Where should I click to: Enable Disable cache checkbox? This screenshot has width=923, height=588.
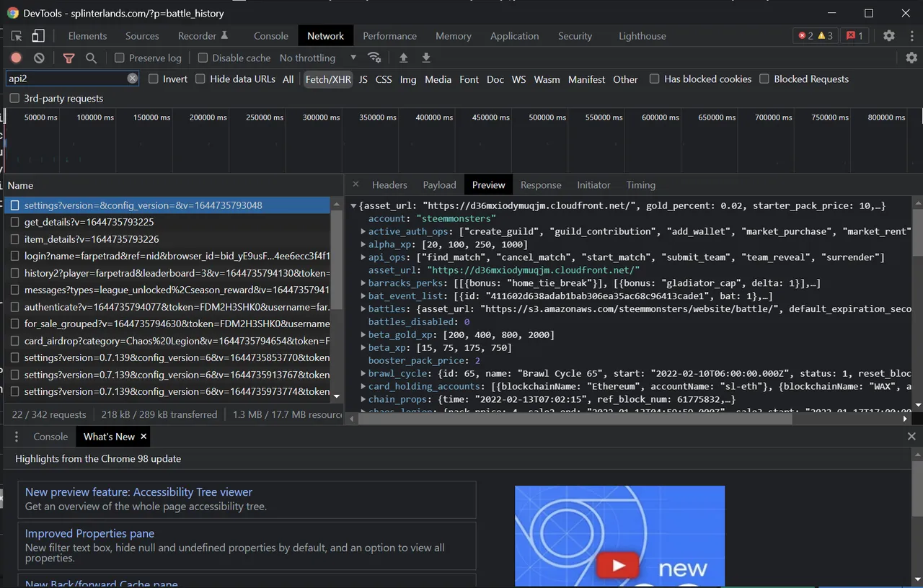click(x=203, y=58)
